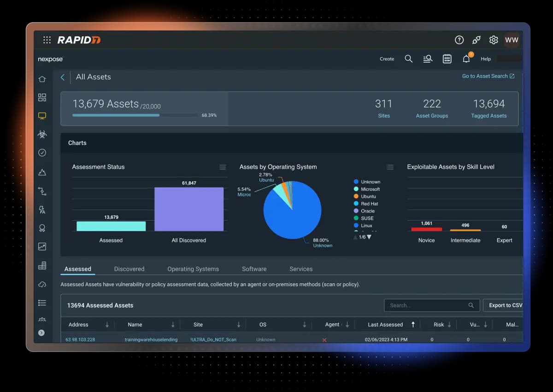Click the magnifier search icon in toolbar

point(408,59)
